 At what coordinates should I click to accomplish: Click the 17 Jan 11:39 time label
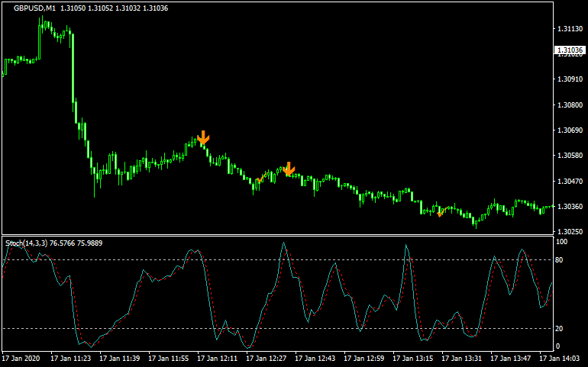pyautogui.click(x=120, y=359)
